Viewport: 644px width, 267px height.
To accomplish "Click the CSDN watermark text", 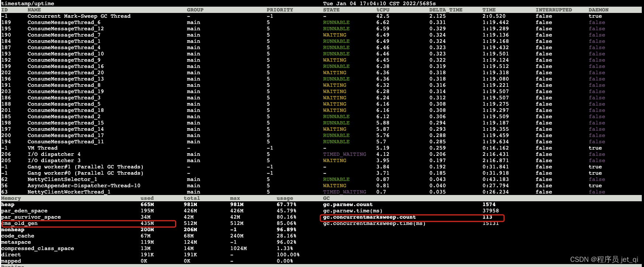I will [x=604, y=259].
